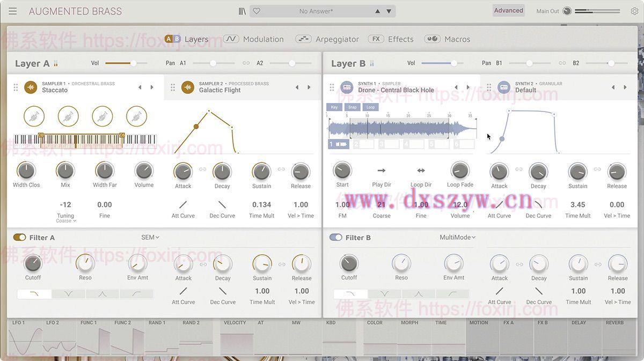Toggle Filter A on/off switch

pos(20,237)
